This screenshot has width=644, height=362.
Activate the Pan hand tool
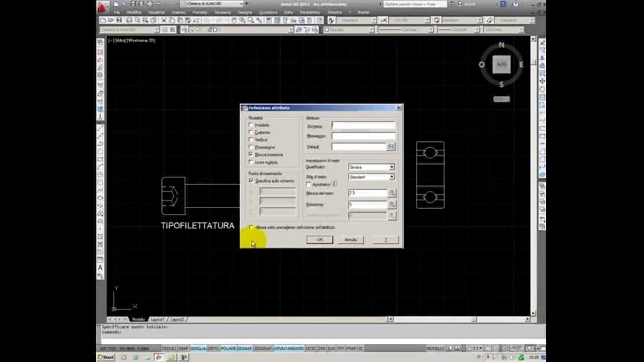234,20
